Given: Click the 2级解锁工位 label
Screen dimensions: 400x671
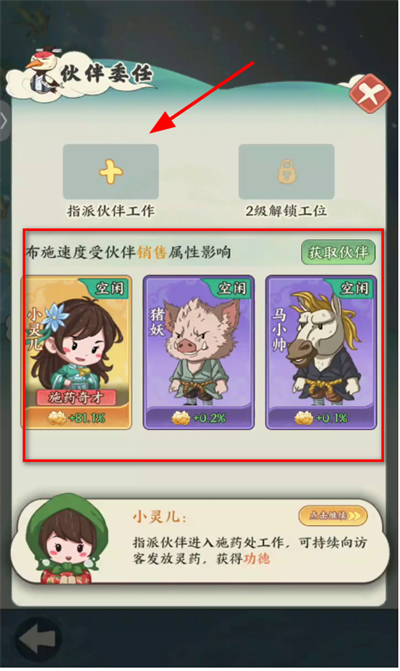Looking at the screenshot, I should coord(286,211).
